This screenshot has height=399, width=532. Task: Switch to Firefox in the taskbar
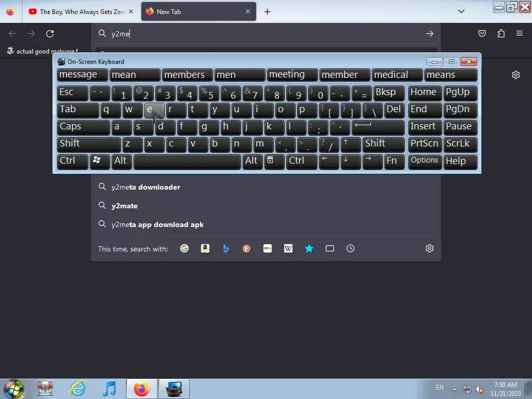pos(141,389)
